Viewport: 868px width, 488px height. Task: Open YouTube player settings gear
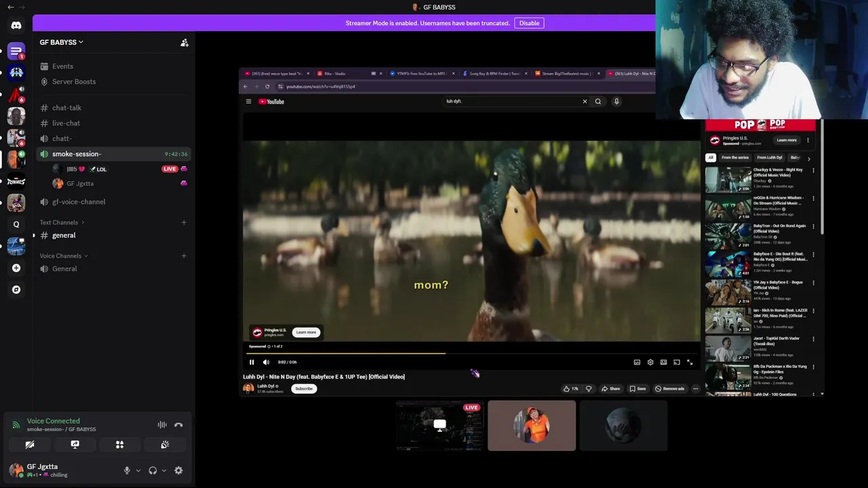[650, 362]
